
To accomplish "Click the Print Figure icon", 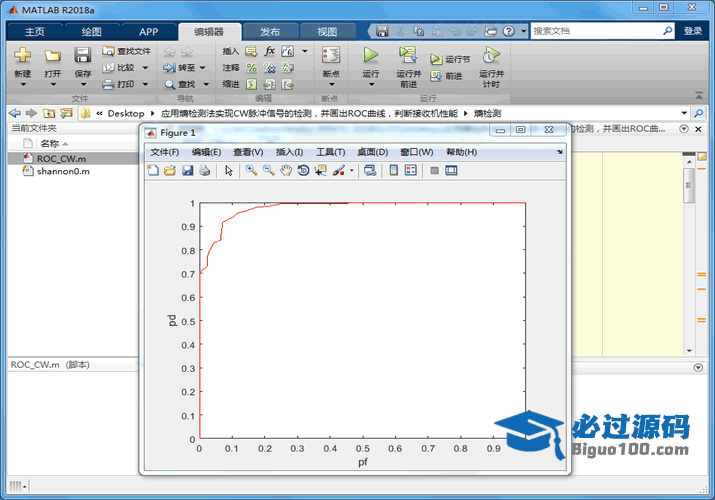I will [x=205, y=170].
